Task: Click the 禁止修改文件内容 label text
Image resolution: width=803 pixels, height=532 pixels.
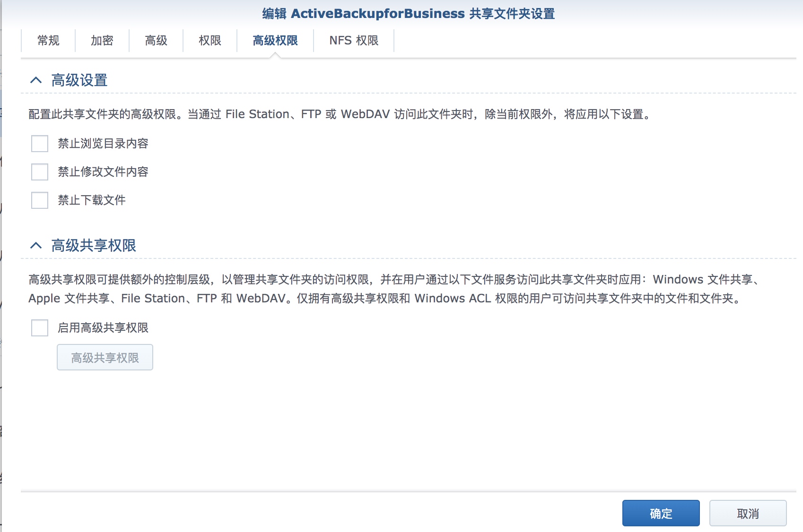Action: (x=103, y=172)
